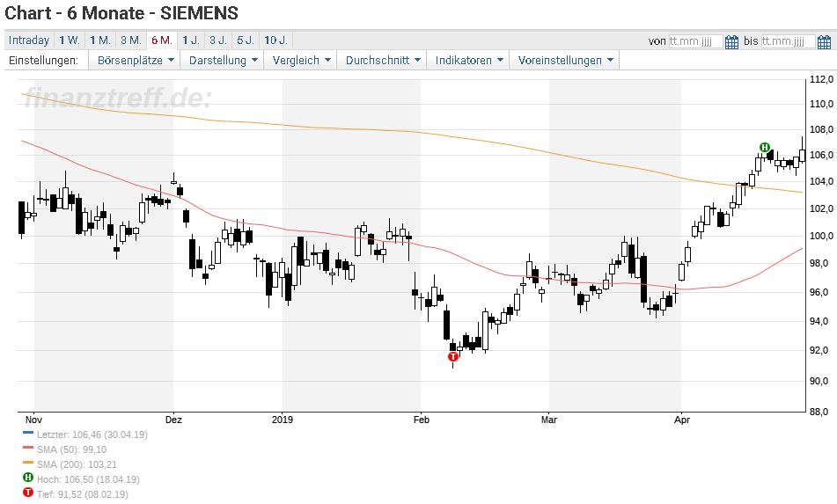The height and width of the screenshot is (504, 837).
Task: Click the 'Hoch: 106,50 (18.04.19)' legend entry
Action: (88, 479)
